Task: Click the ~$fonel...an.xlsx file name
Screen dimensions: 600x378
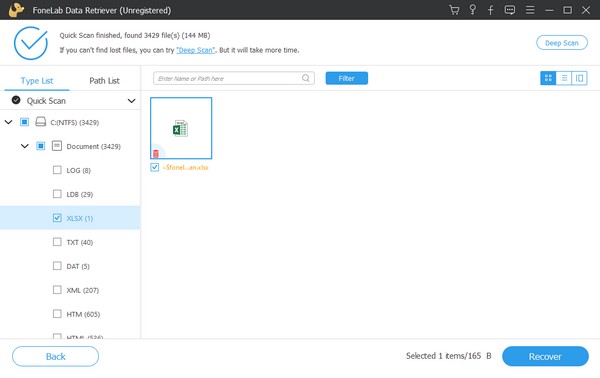Action: pos(186,167)
